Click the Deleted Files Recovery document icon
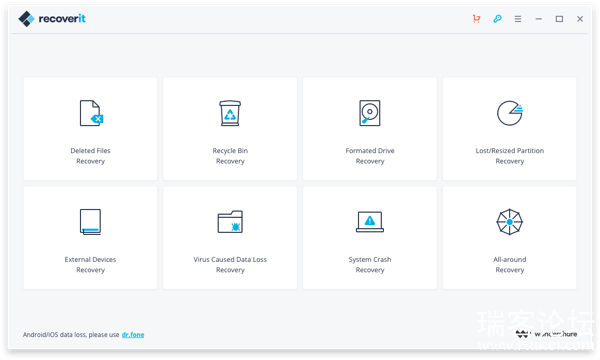The width and height of the screenshot is (600, 360). coord(91,113)
